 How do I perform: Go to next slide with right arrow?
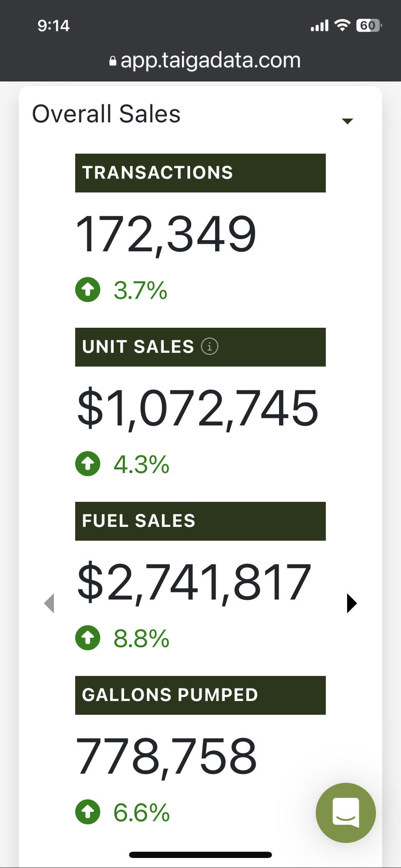pyautogui.click(x=352, y=603)
